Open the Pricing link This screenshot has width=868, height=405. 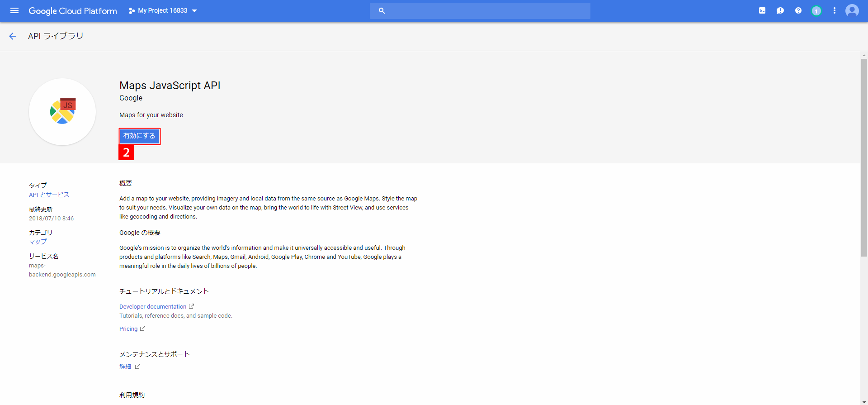pyautogui.click(x=128, y=329)
